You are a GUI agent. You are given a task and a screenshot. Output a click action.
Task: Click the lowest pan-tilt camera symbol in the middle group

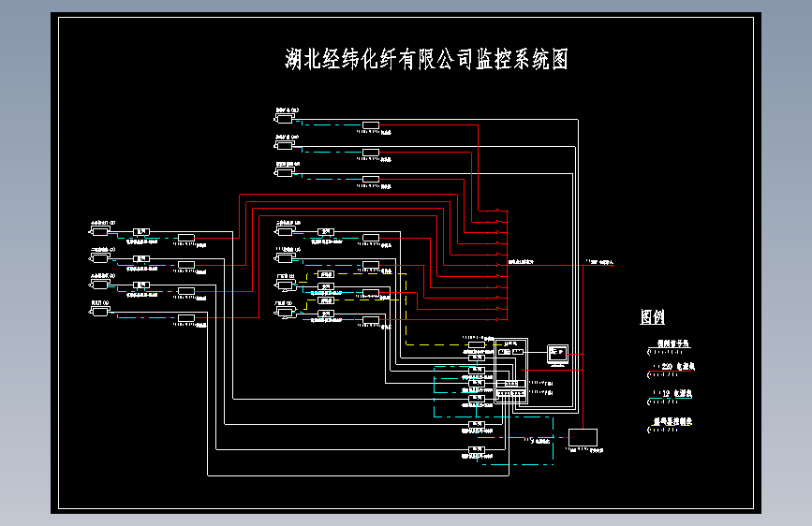pos(285,313)
